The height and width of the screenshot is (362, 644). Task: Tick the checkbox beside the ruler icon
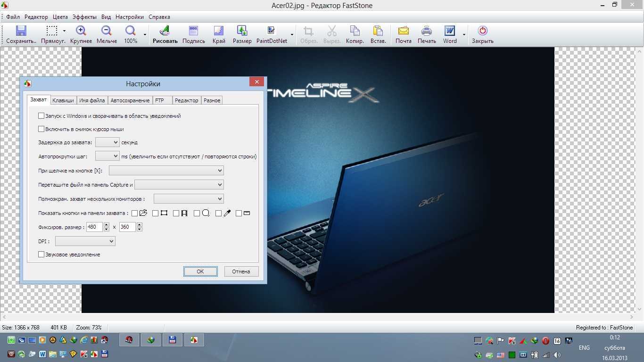[239, 213]
